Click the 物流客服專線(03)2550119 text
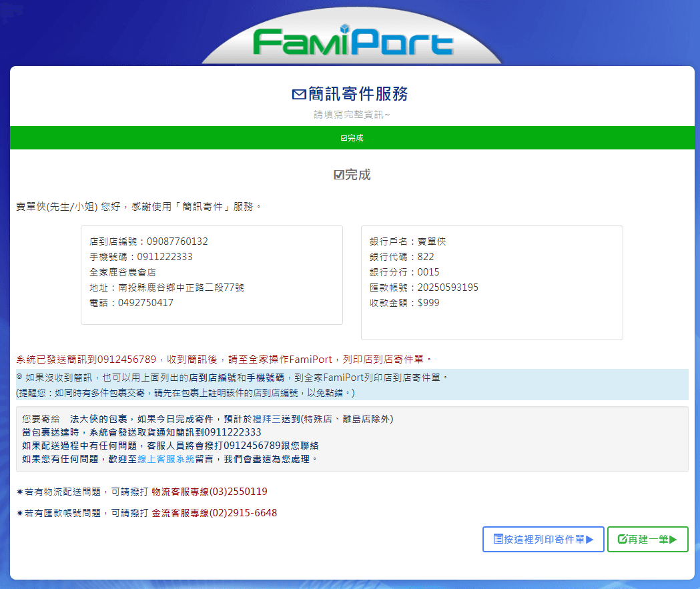This screenshot has width=700, height=589. 210,492
